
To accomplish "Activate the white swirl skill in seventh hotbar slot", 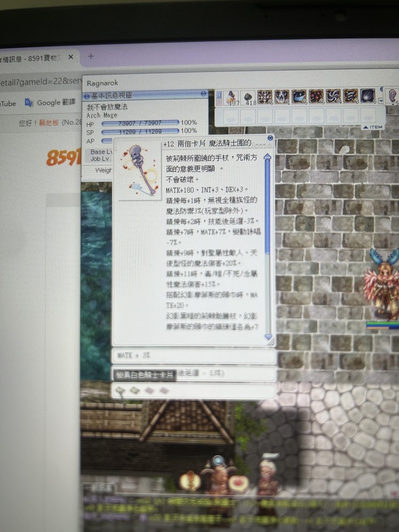I will 333,96.
